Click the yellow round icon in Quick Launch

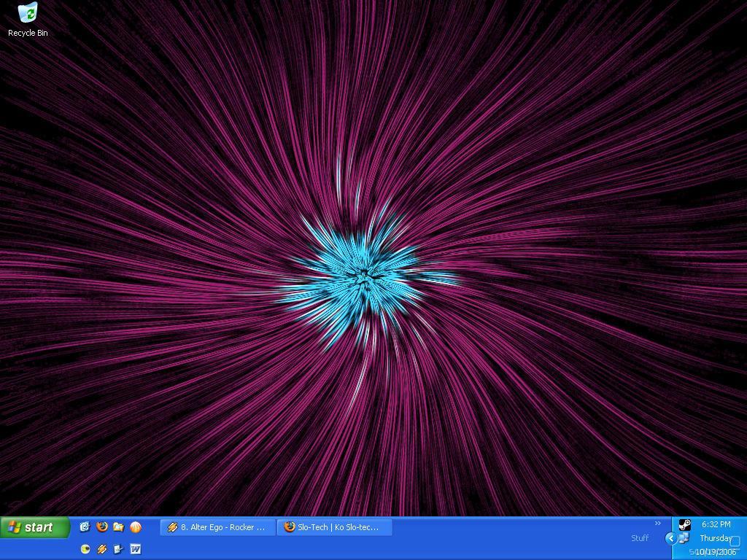[x=85, y=549]
